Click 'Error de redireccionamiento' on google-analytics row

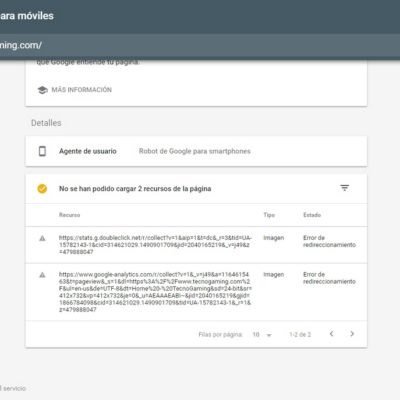pos(329,278)
